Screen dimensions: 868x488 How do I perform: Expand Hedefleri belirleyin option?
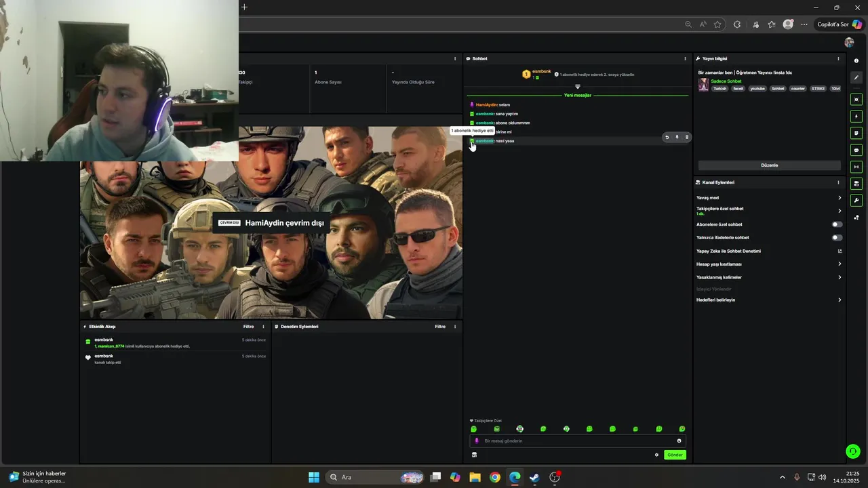click(x=768, y=300)
